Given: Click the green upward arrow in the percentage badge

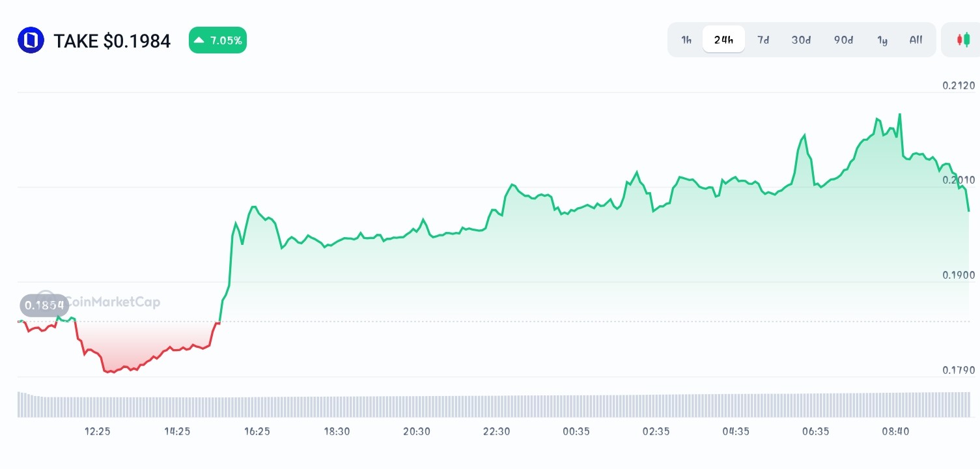Looking at the screenshot, I should [x=200, y=40].
